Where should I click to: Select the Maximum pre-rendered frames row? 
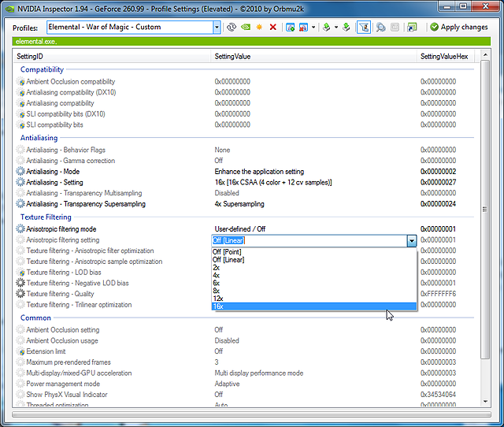[x=244, y=362]
